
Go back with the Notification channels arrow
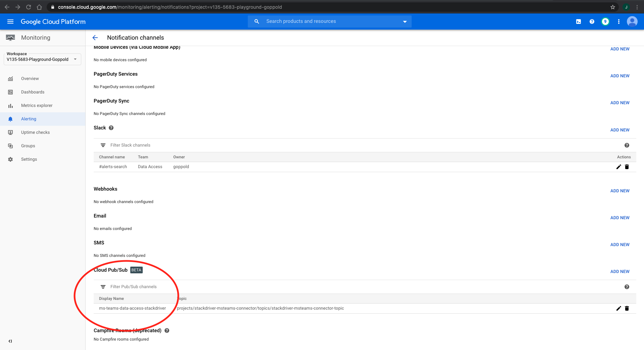tap(95, 38)
